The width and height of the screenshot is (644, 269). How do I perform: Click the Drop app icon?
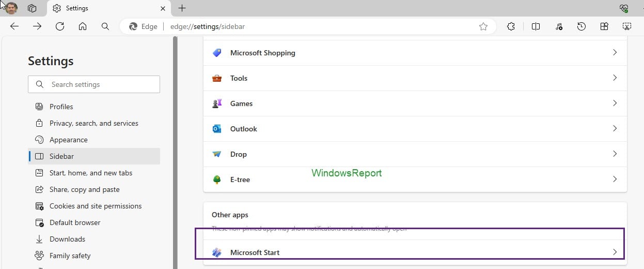(217, 154)
